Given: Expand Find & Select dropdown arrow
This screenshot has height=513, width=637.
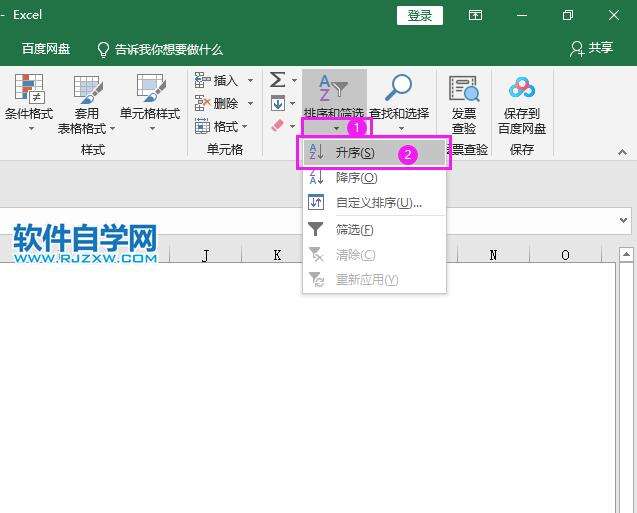Looking at the screenshot, I should click(x=401, y=129).
